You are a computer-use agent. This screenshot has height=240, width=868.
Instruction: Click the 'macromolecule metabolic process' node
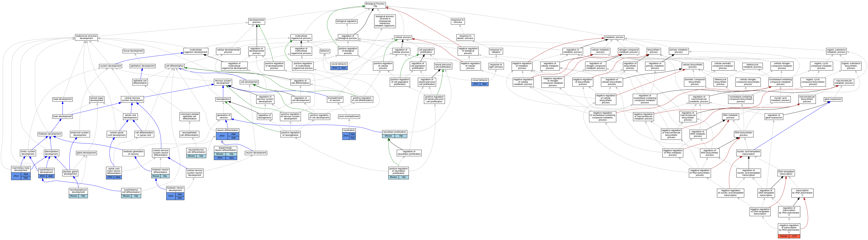pyautogui.click(x=844, y=82)
